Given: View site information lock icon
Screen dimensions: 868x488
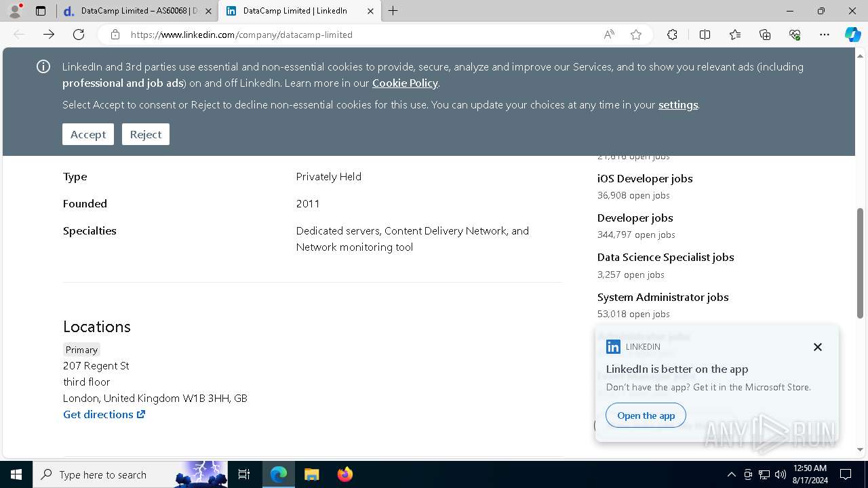Looking at the screenshot, I should [x=115, y=35].
